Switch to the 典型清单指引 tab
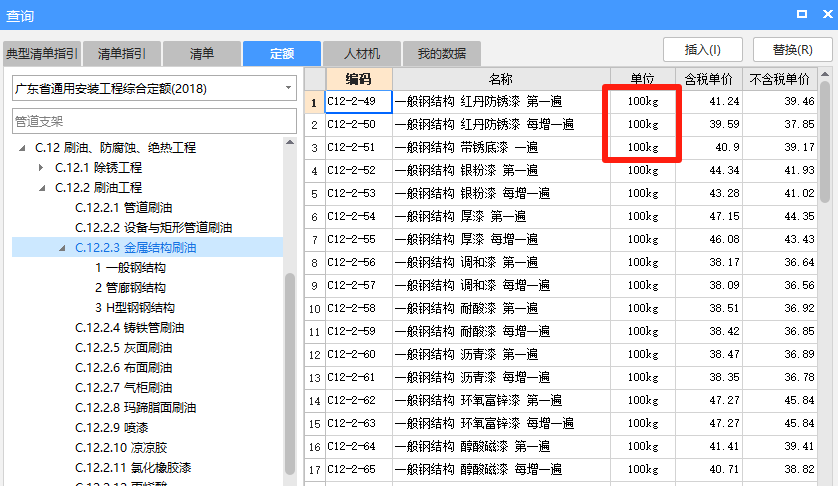Screen dimensions: 838x486 [42, 53]
